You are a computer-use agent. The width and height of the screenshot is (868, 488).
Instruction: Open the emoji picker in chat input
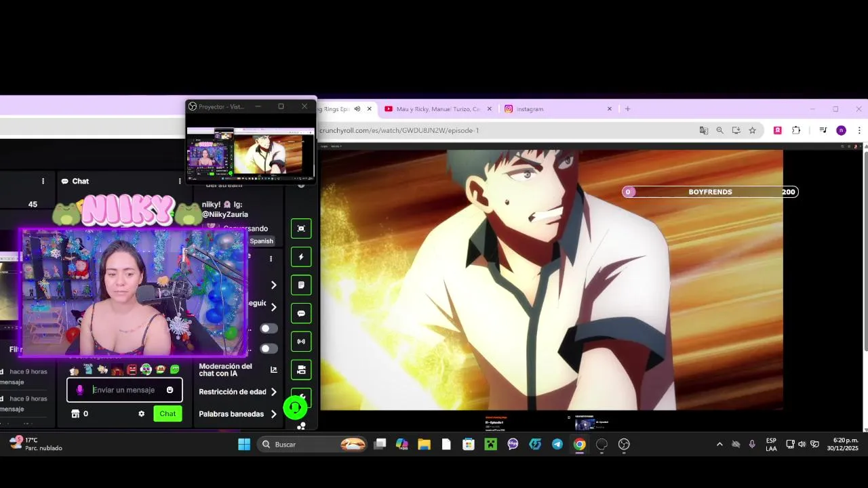click(170, 390)
